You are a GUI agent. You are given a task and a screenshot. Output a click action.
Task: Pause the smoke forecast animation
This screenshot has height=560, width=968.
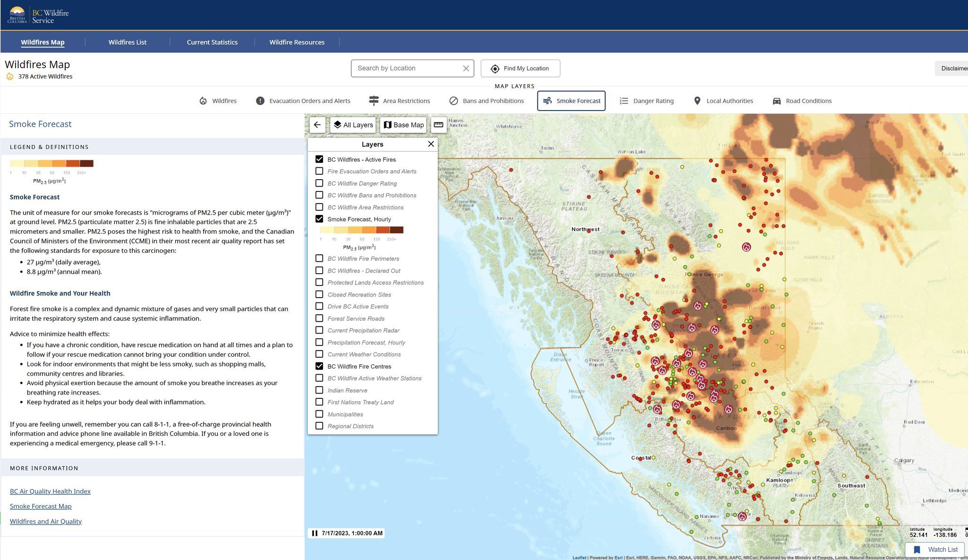315,533
